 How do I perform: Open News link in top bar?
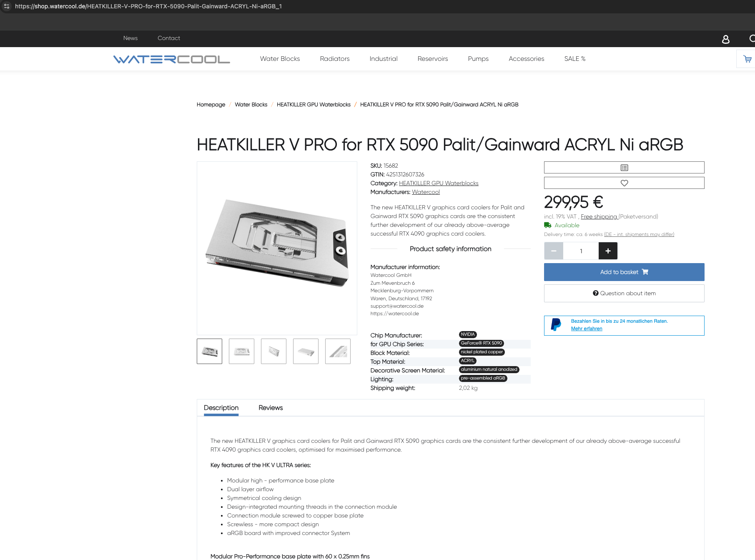pyautogui.click(x=130, y=38)
